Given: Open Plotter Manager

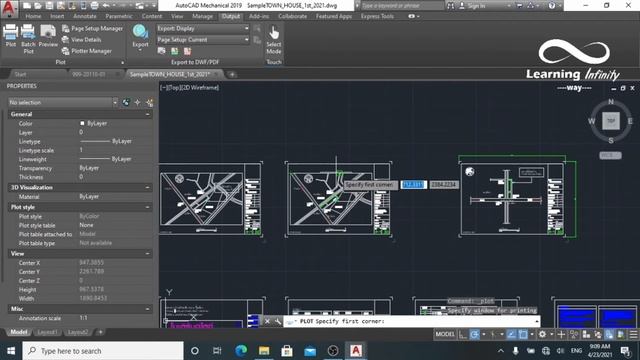Looking at the screenshot, I should (x=87, y=51).
